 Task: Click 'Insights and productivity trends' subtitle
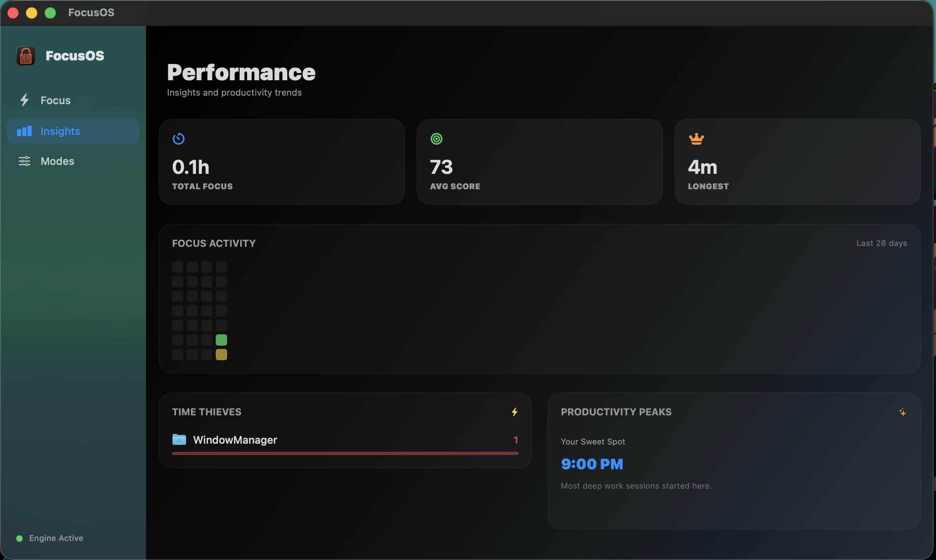coord(234,92)
